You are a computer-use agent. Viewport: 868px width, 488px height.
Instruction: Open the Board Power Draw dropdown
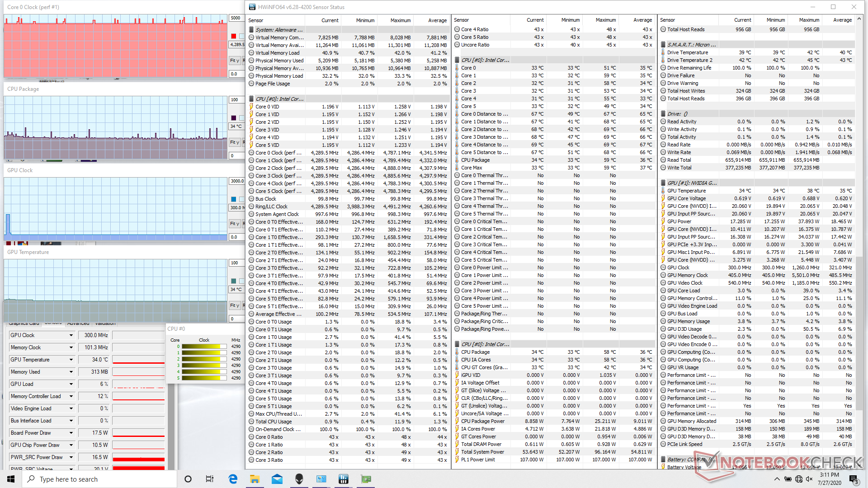[71, 433]
